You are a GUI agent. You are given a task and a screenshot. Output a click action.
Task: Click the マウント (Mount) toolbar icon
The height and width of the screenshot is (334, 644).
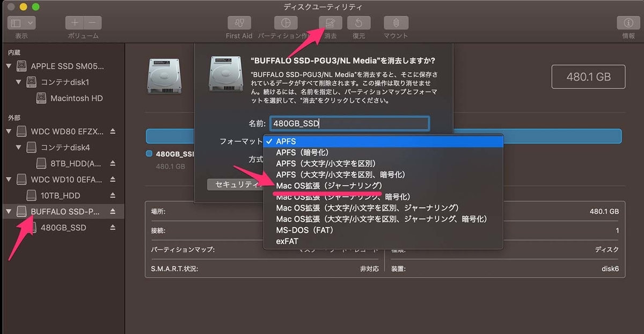[395, 23]
